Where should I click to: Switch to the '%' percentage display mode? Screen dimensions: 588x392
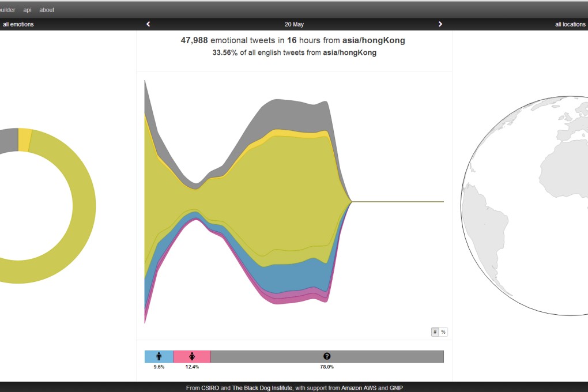click(443, 331)
